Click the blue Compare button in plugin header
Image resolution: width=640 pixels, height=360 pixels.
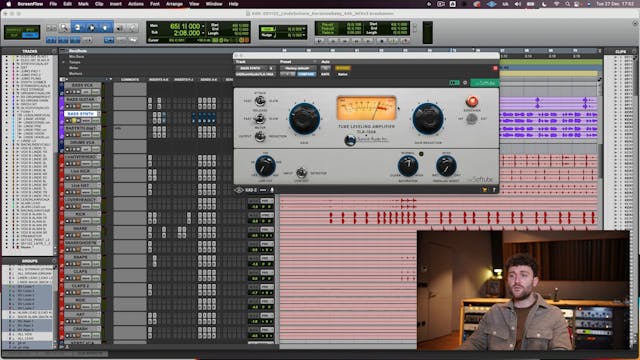(306, 74)
